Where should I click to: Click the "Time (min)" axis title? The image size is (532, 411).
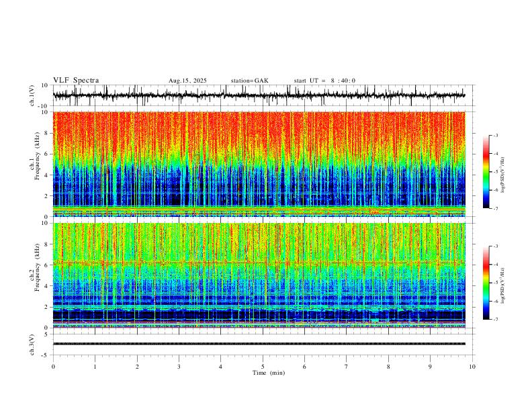(x=269, y=373)
